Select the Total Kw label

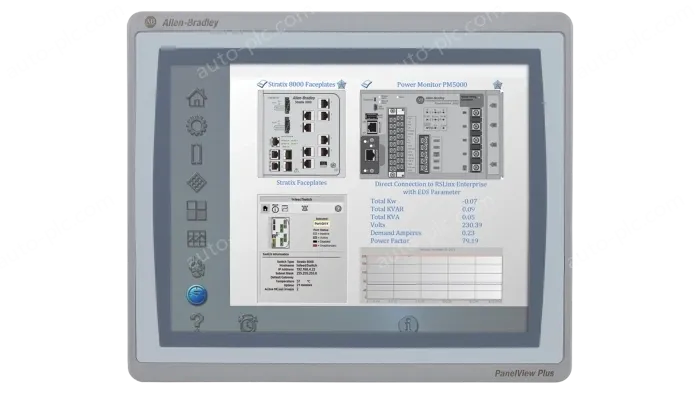pos(383,201)
